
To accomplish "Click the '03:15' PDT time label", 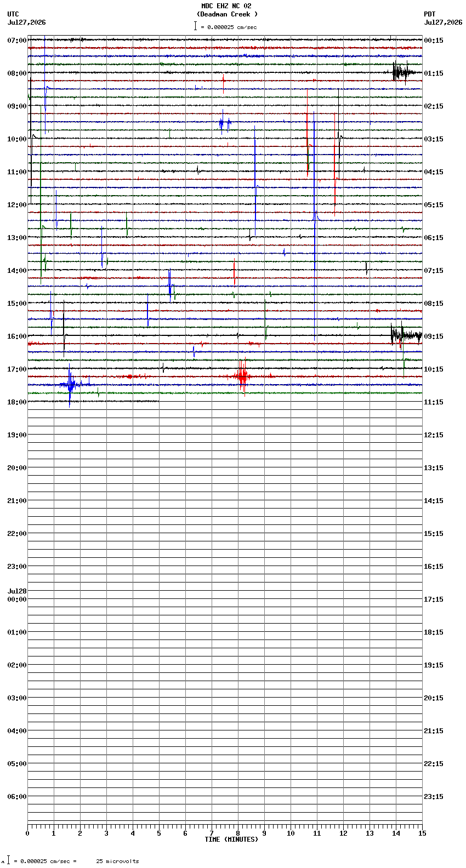I will 434,139.
